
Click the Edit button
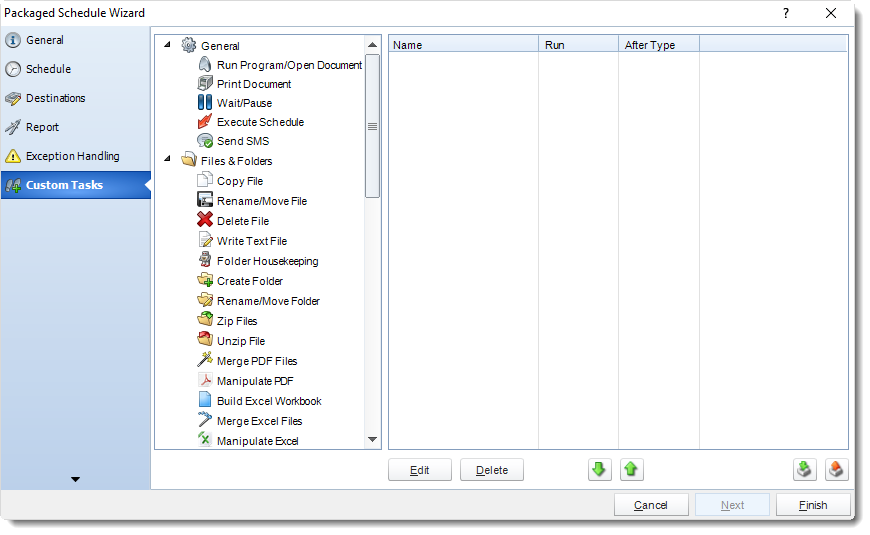pyautogui.click(x=419, y=470)
